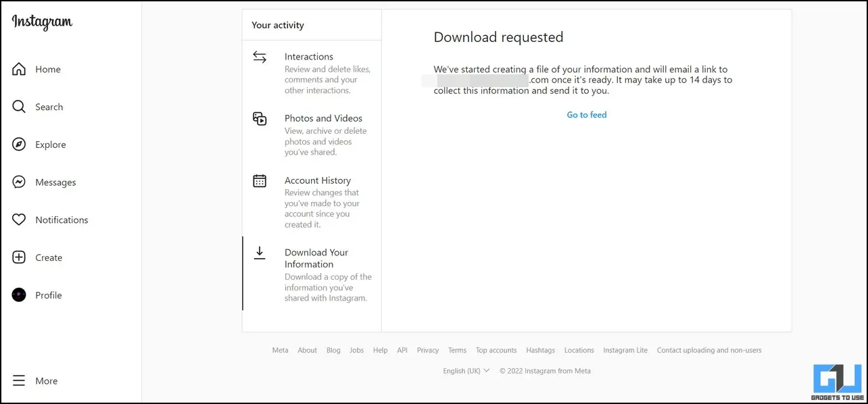Go to Home in sidebar
Image resolution: width=868 pixels, height=404 pixels.
pyautogui.click(x=48, y=69)
